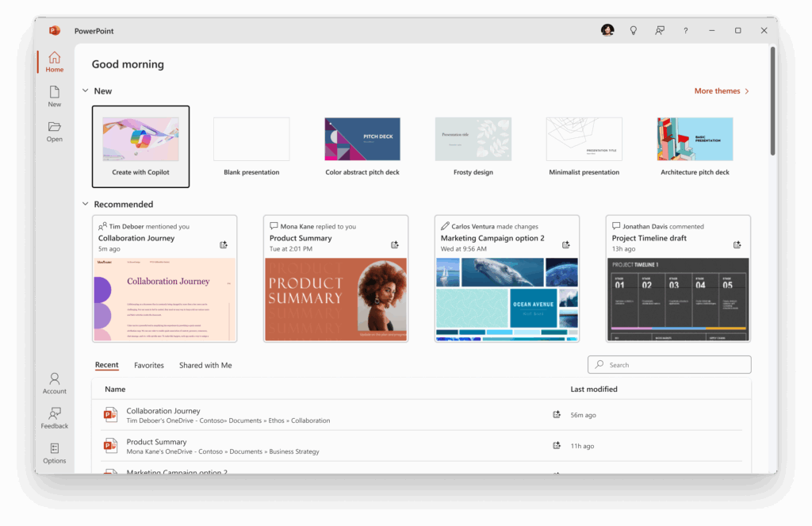Click Mona Kane's OneDrive file path

pyautogui.click(x=223, y=452)
